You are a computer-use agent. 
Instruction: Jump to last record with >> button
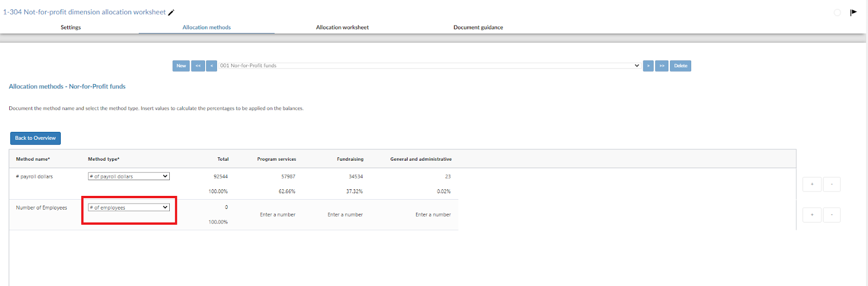coord(662,66)
